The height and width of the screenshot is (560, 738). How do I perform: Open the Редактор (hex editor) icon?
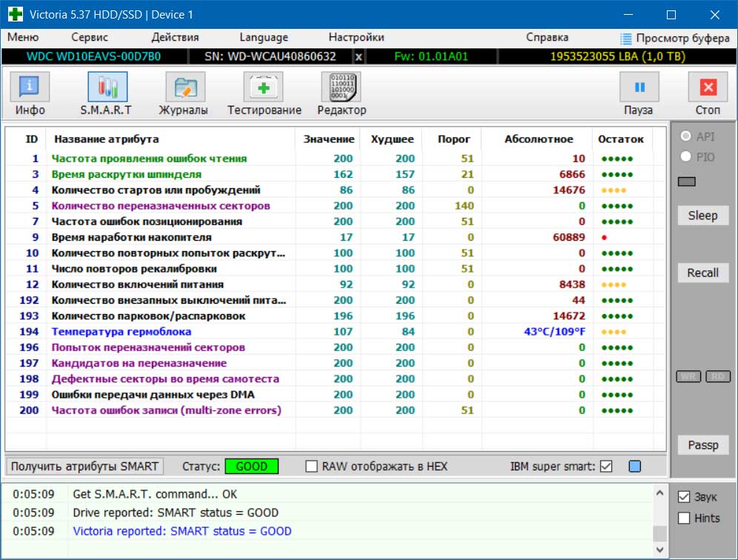(342, 87)
